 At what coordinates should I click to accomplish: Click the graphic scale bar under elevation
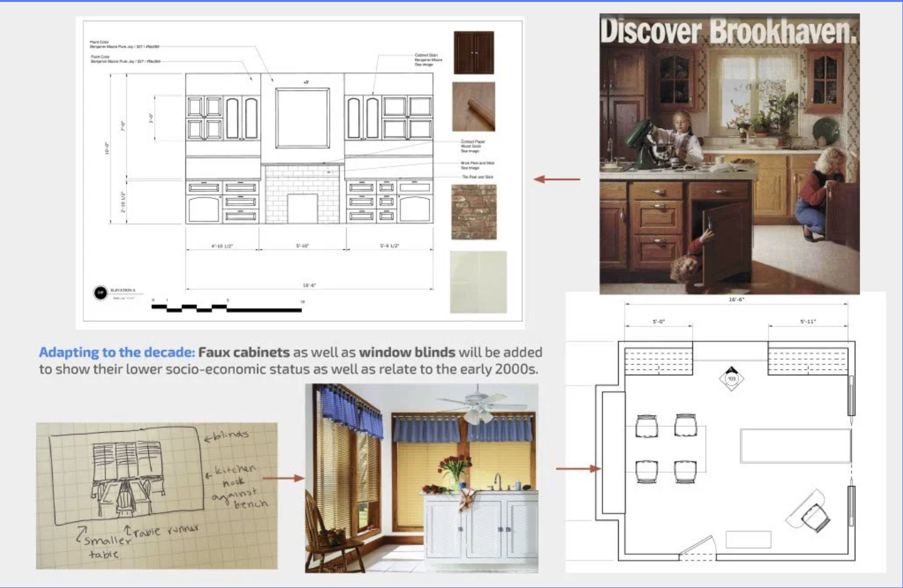[226, 308]
